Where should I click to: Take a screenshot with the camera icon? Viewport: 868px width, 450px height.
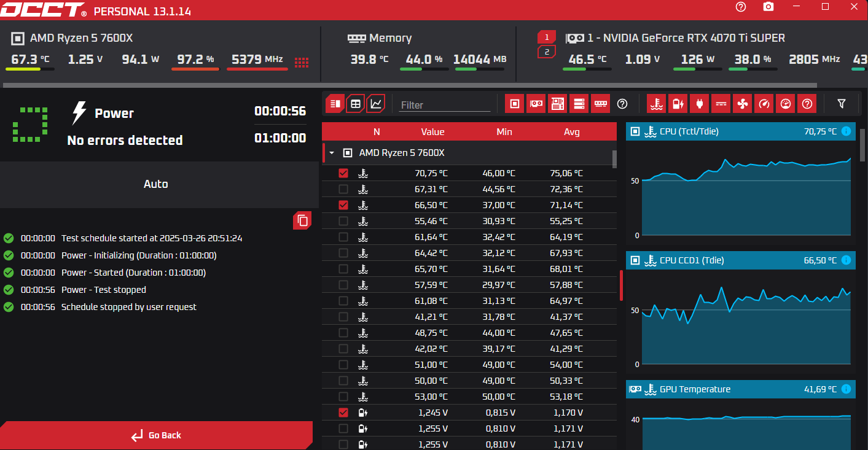tap(768, 7)
